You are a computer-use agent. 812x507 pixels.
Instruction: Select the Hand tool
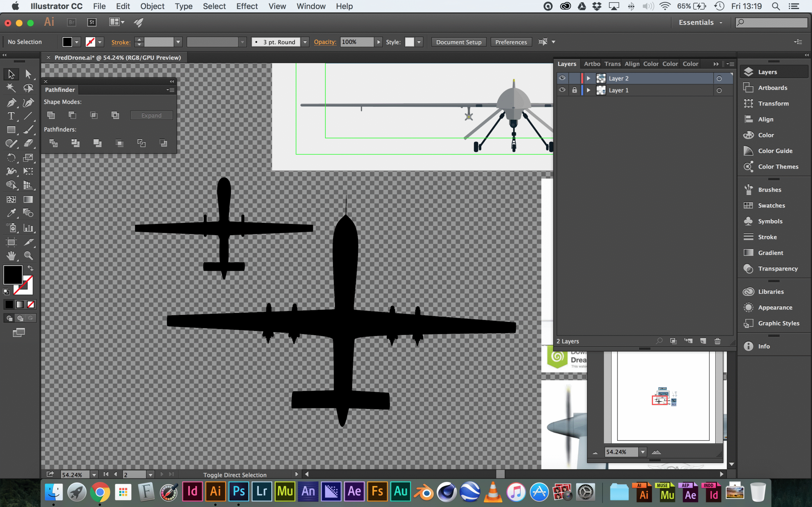point(11,256)
